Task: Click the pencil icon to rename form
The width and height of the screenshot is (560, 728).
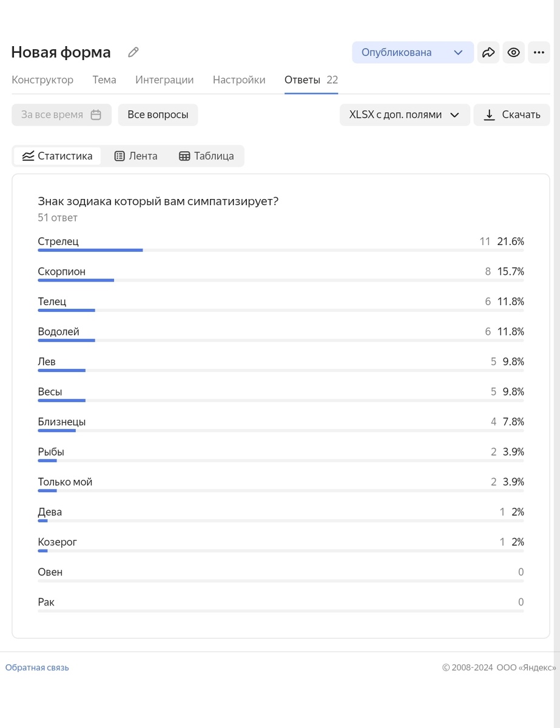Action: coord(133,52)
